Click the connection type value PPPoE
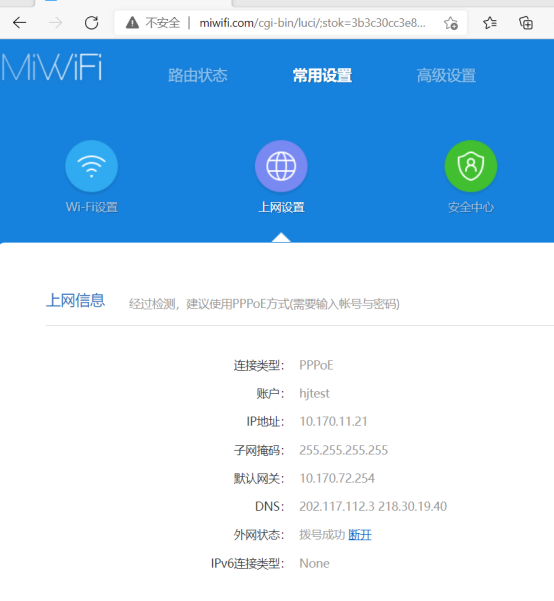The image size is (554, 601). click(x=316, y=365)
